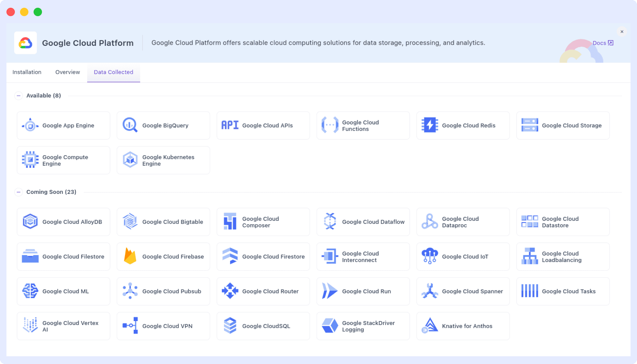637x364 pixels.
Task: Collapse the Coming Soon (23) section
Action: click(x=18, y=192)
